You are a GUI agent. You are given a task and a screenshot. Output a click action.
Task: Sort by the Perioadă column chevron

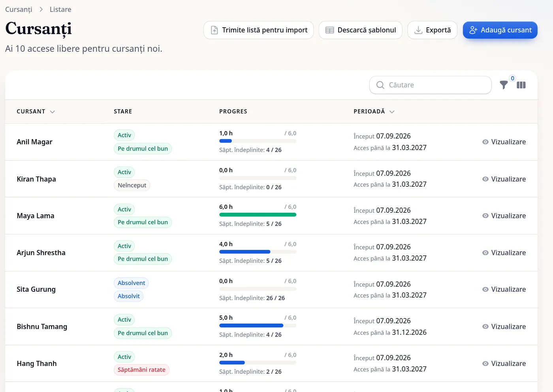[x=392, y=112]
